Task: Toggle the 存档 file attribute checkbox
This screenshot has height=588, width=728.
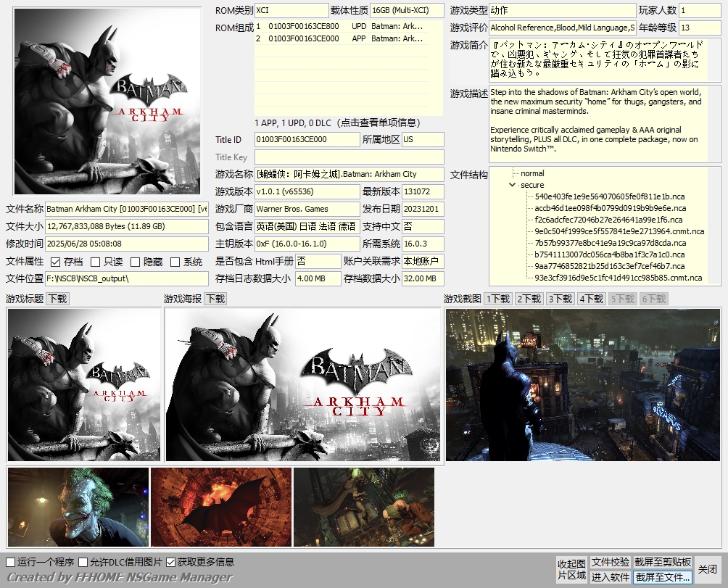Action: (x=56, y=262)
